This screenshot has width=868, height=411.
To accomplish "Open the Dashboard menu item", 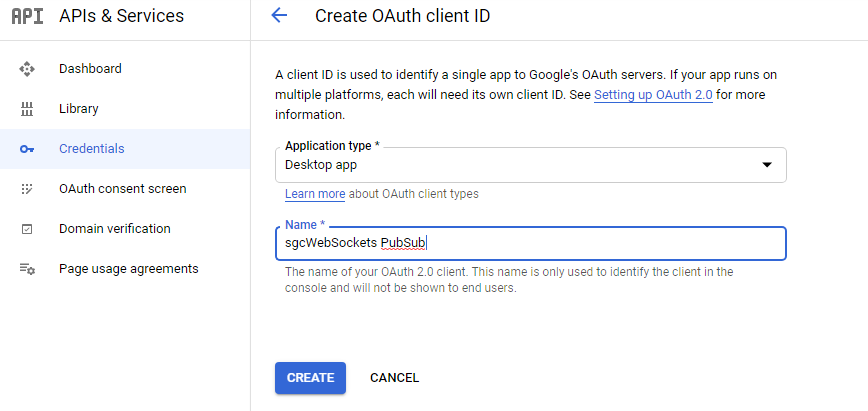I will coord(90,69).
